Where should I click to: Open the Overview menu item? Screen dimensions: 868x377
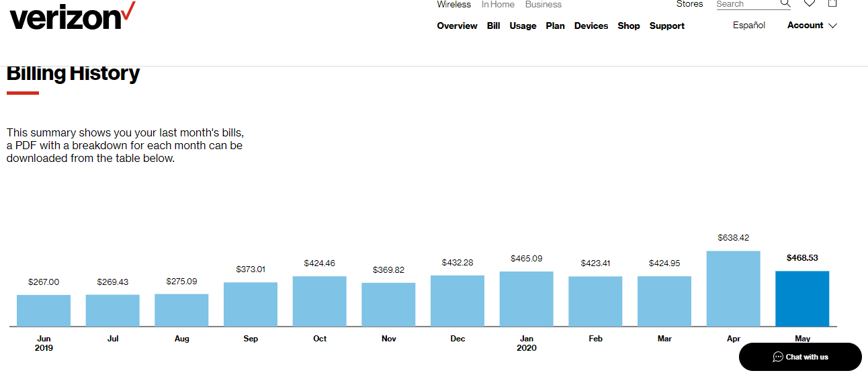pos(457,26)
